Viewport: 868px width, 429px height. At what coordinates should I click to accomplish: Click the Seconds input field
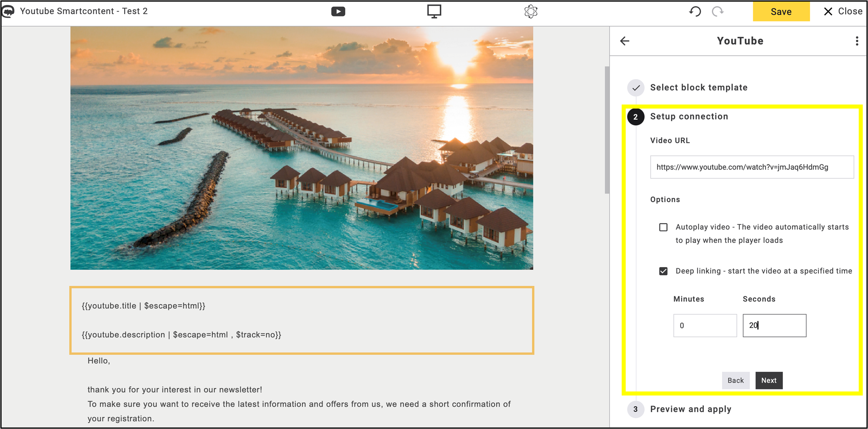coord(774,326)
